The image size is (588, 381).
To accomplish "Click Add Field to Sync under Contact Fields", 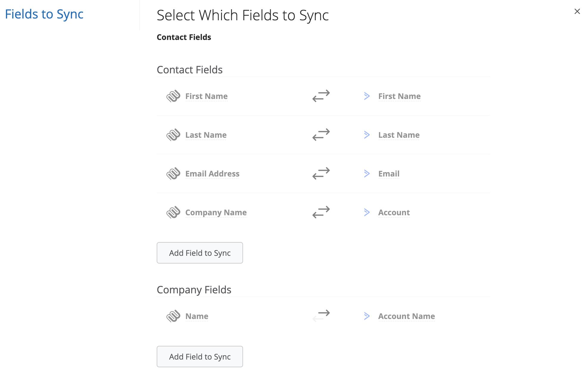I will point(200,253).
